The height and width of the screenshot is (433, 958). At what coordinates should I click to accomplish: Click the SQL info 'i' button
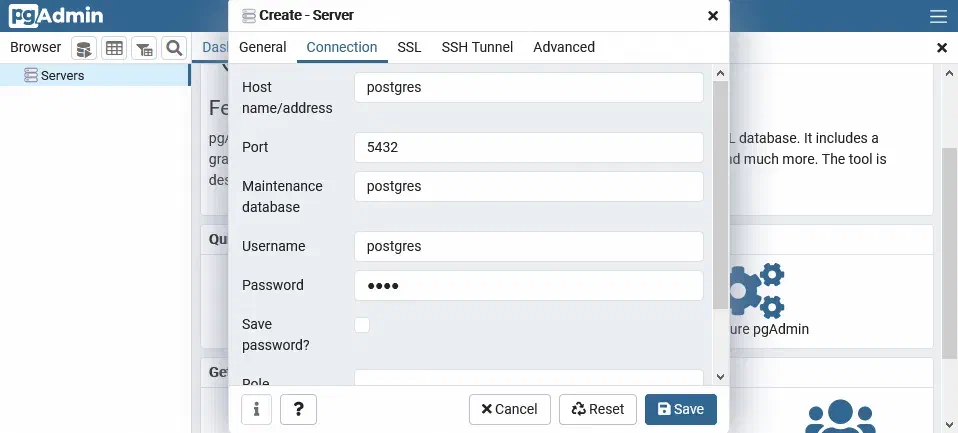point(257,409)
